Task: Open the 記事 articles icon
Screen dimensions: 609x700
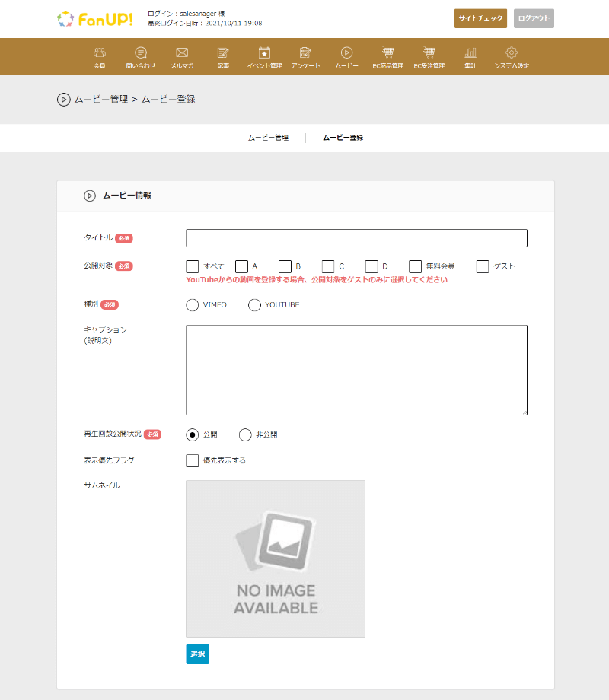Action: [223, 53]
